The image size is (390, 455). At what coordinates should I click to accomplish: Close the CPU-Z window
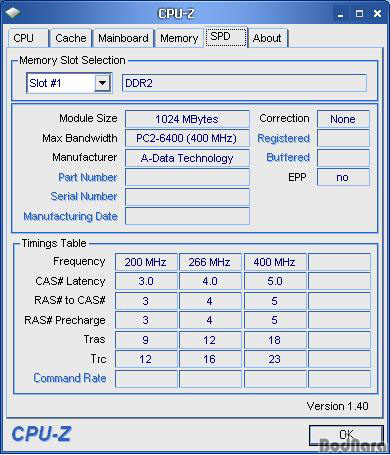point(377,14)
